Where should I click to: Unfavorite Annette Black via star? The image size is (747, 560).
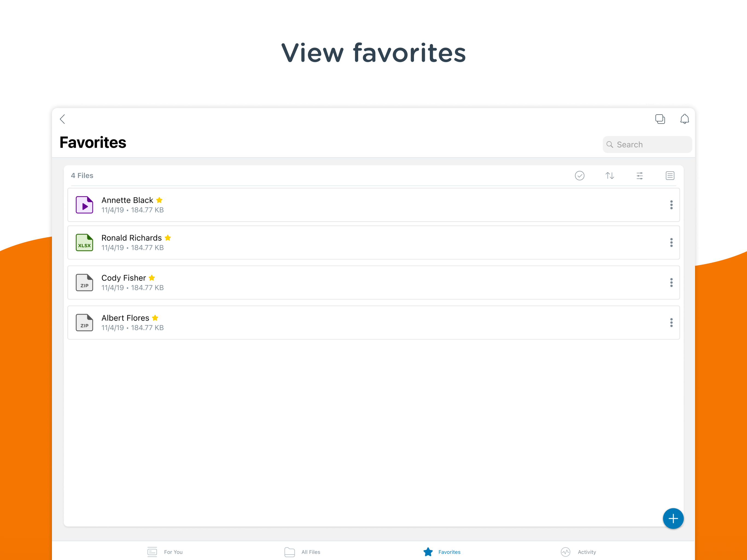pyautogui.click(x=159, y=200)
